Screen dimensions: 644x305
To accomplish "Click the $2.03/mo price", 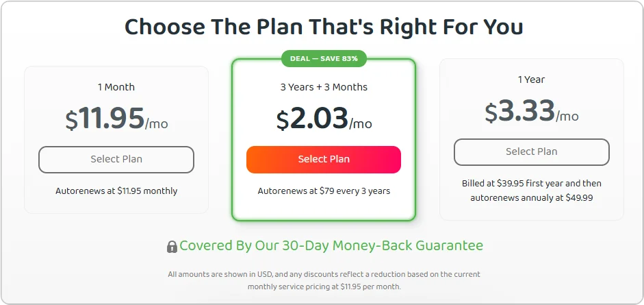I will coord(324,119).
